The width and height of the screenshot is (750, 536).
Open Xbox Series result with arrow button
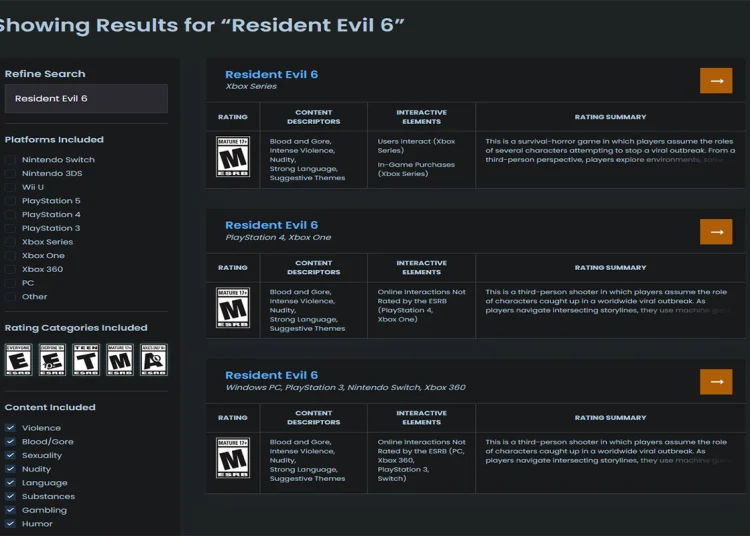point(716,81)
